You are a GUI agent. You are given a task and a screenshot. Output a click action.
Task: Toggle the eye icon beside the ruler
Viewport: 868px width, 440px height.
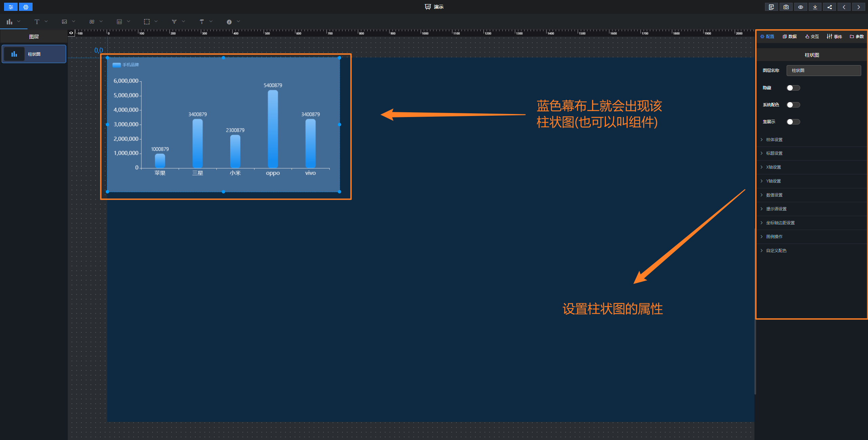[x=71, y=33]
